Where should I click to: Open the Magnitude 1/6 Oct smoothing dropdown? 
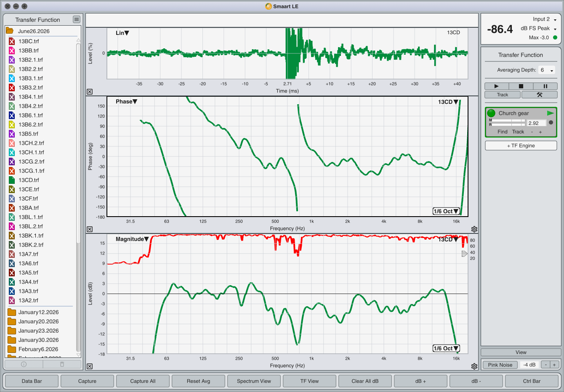(446, 348)
